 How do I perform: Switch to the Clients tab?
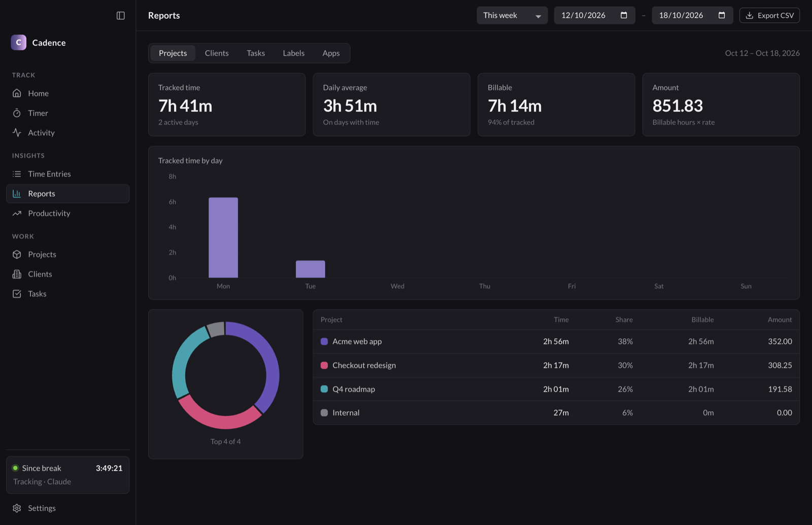pos(217,53)
